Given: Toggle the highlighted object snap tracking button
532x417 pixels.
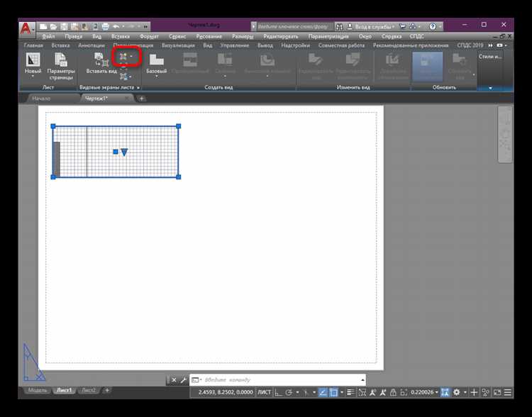Looking at the screenshot, I should (322, 391).
